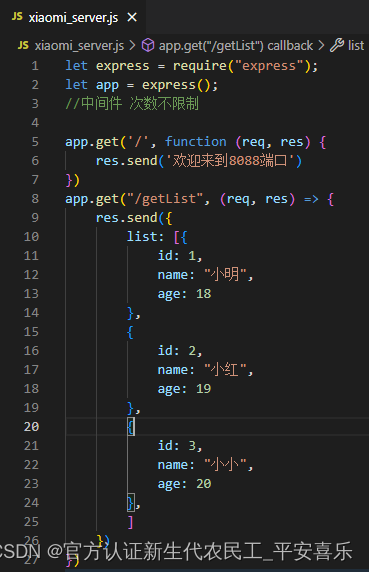Click the wrench icon before list
This screenshot has width=369, height=572.
[337, 45]
